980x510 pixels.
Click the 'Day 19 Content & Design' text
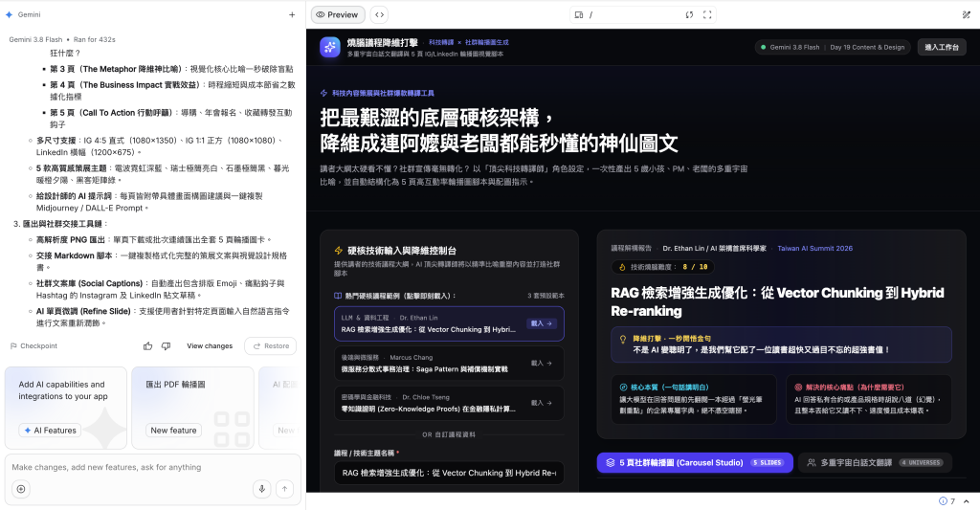(867, 47)
